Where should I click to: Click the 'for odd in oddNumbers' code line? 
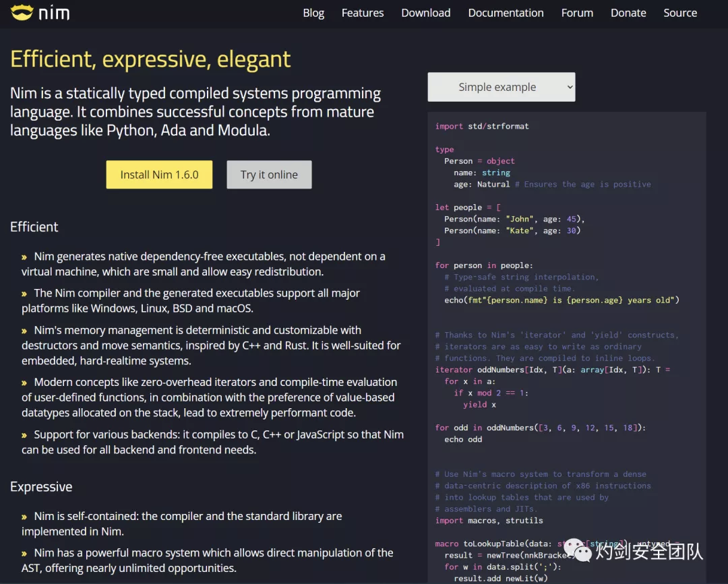[x=541, y=428]
